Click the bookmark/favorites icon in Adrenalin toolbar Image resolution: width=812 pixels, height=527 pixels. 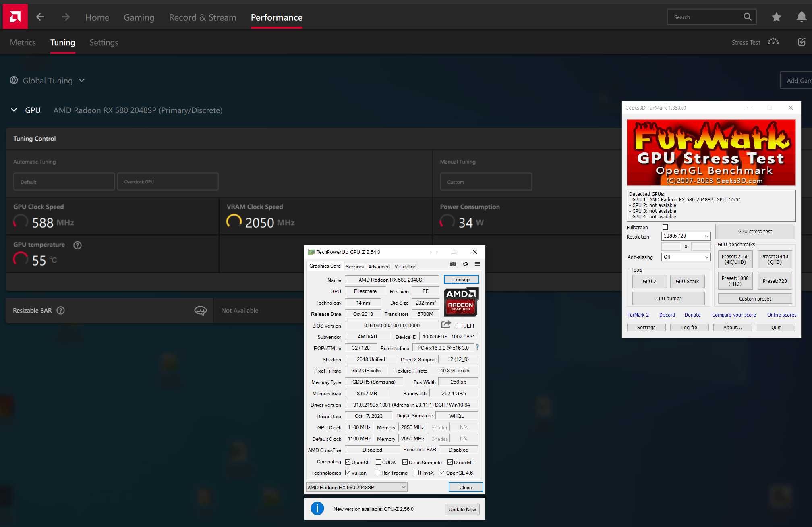point(776,17)
